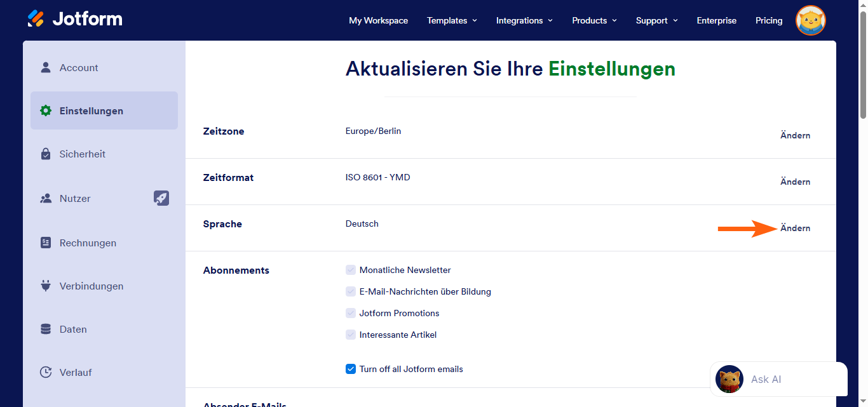Open the Pricing page

click(768, 20)
